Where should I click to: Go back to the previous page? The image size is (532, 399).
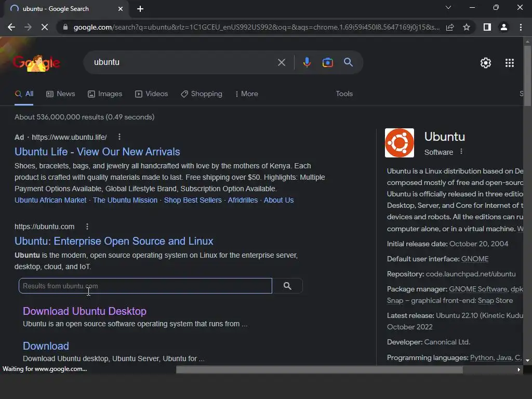point(11,27)
